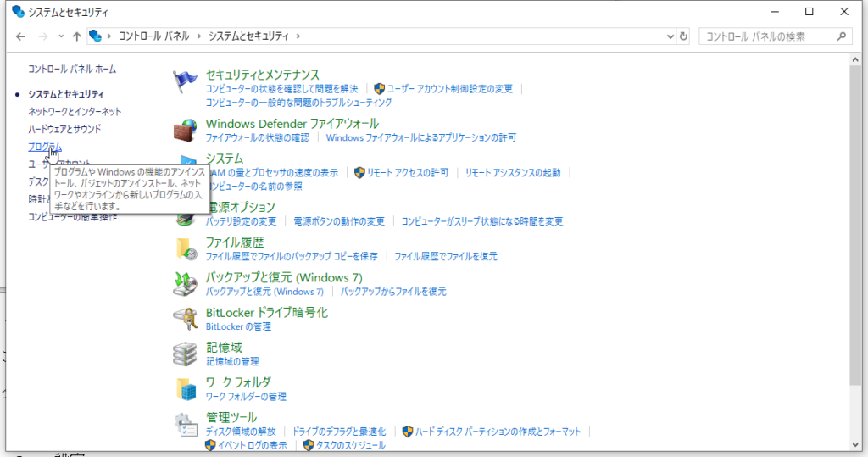Screen dimensions: 868x457
Task: Click the vertical scrollbar up arrow
Action: click(855, 59)
